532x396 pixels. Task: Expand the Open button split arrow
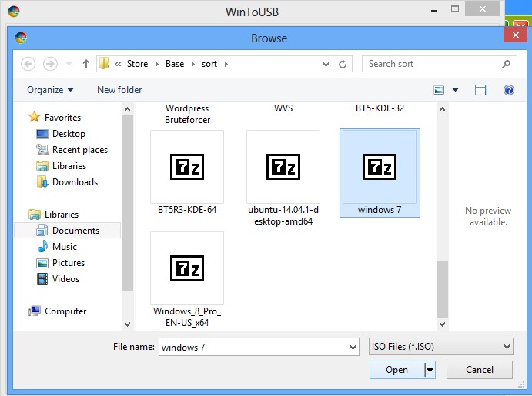(430, 370)
